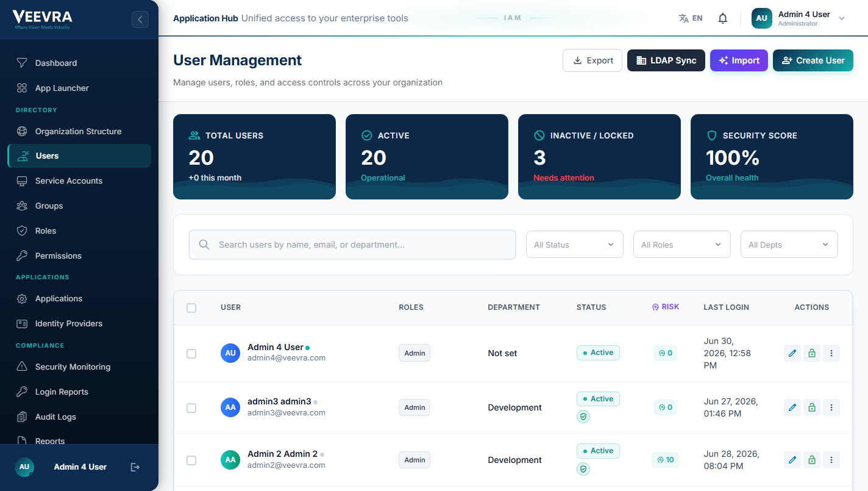Open Service Accounts
Viewport: 868px width, 491px height.
point(79,181)
